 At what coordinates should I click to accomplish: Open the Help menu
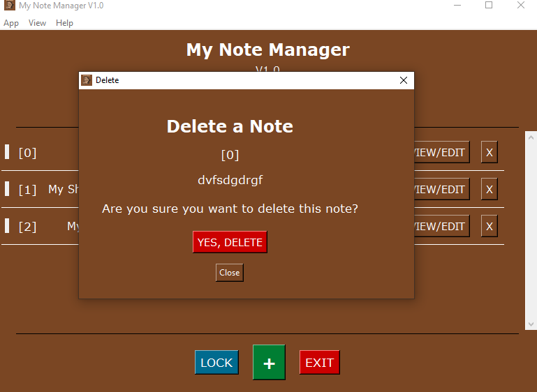pos(64,23)
